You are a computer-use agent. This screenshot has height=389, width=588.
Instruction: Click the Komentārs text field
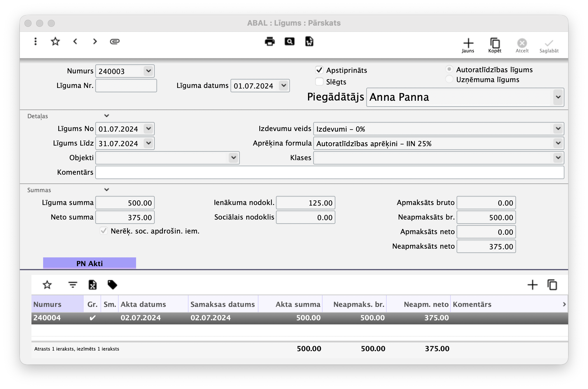(x=330, y=172)
